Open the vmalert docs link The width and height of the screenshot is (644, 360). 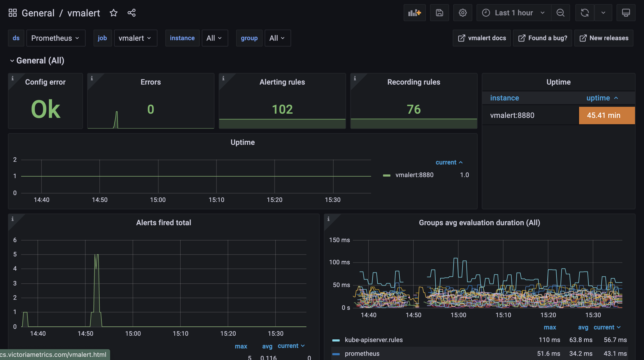[482, 38]
